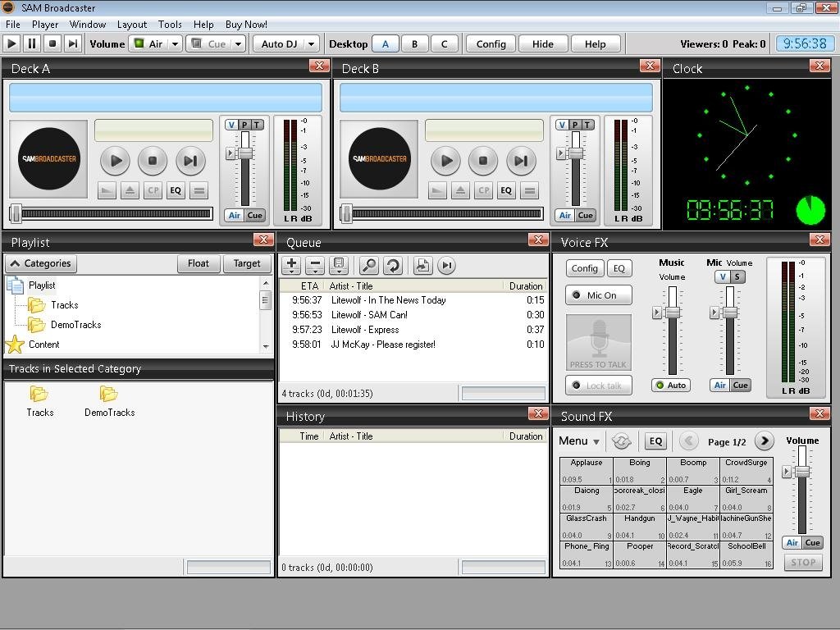Expand the Voice FX Music volume arrow
This screenshot has width=840, height=630.
[x=657, y=313]
